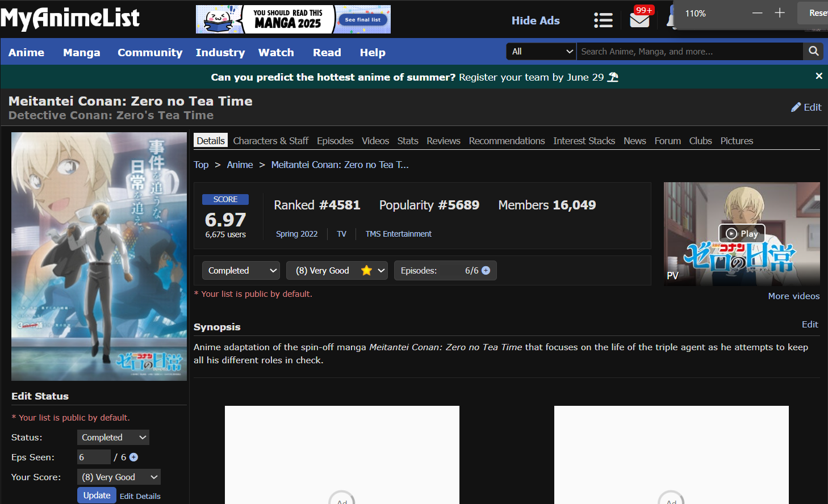The image size is (828, 504).
Task: Click the 6,675 users text under score
Action: [x=225, y=234]
